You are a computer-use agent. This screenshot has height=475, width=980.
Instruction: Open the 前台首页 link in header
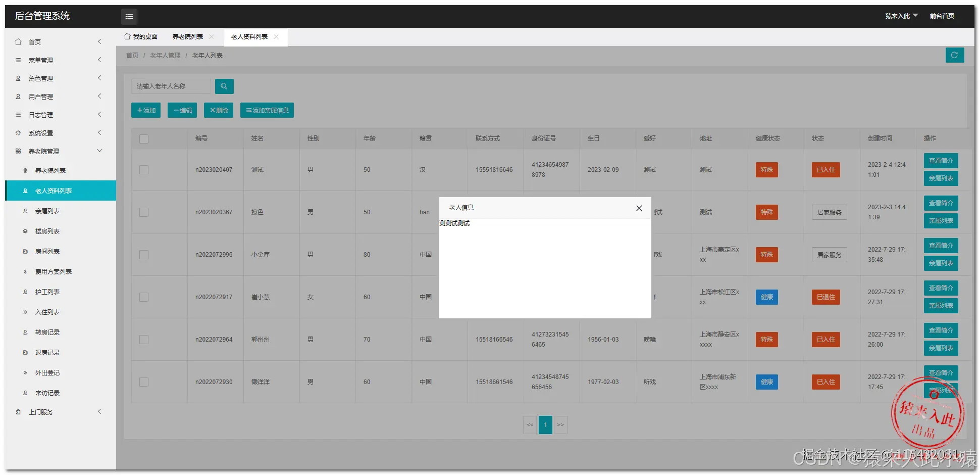(942, 16)
